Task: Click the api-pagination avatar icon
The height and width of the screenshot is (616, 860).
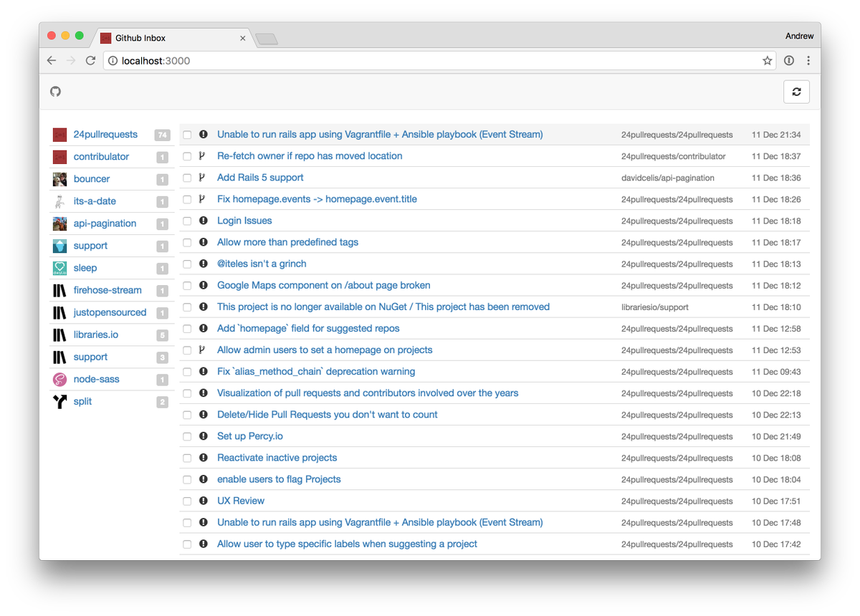Action: tap(59, 223)
